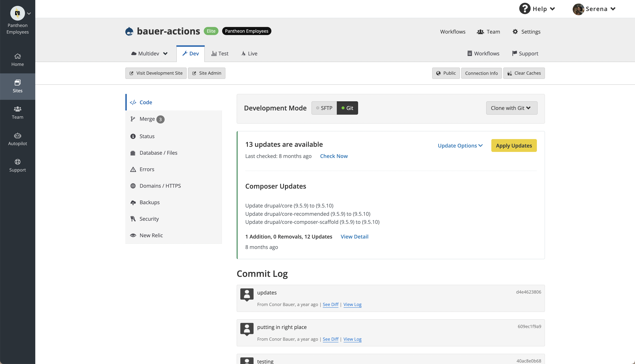
Task: Keep Git mode selected in Development Mode
Action: coord(347,108)
